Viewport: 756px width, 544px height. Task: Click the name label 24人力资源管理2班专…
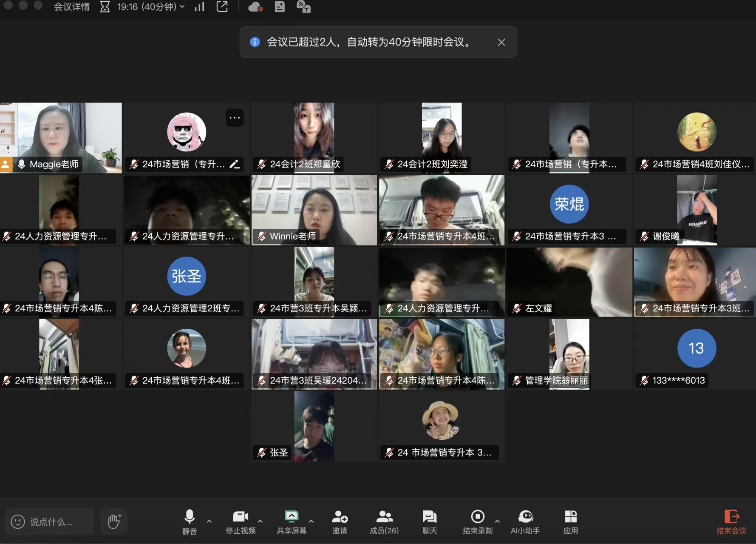point(191,308)
